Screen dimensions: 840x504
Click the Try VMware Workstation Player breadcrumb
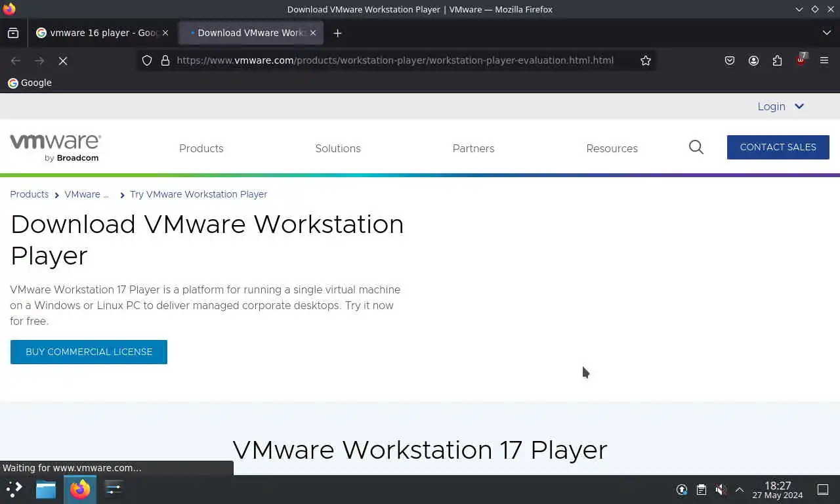198,194
